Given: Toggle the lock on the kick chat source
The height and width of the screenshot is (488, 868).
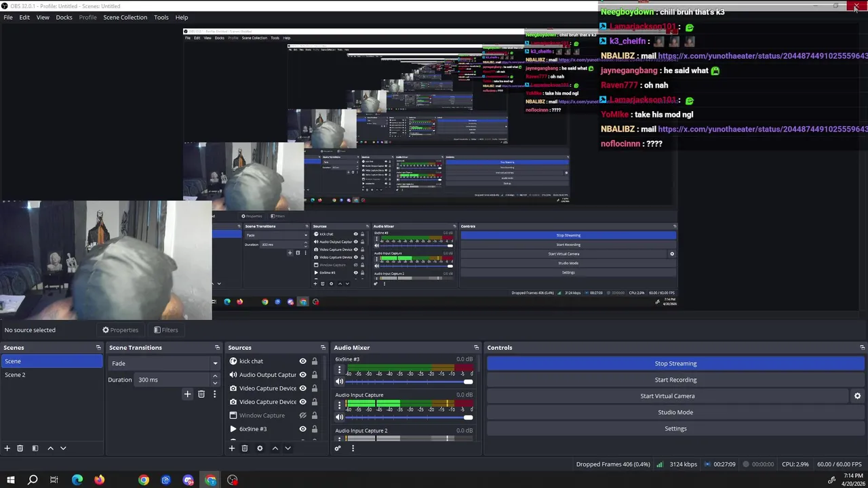Looking at the screenshot, I should click(x=314, y=361).
